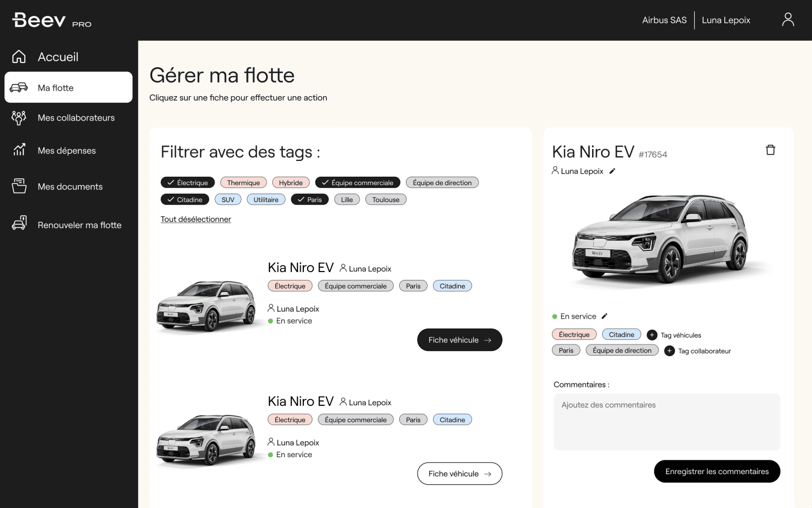Click Luna Lepoix name in header
Image resolution: width=812 pixels, height=508 pixels.
pos(726,20)
